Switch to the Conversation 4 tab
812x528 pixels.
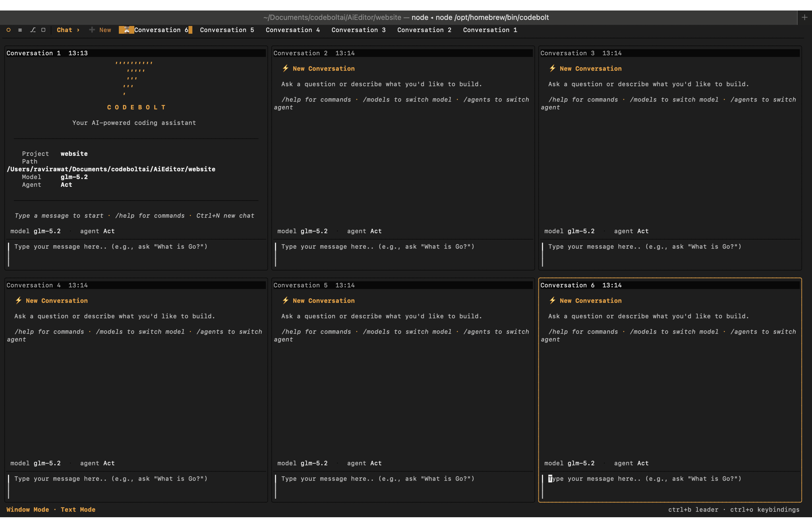point(293,30)
